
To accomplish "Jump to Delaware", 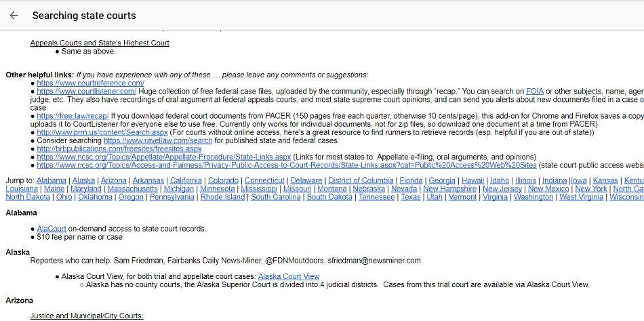I will 306,181.
